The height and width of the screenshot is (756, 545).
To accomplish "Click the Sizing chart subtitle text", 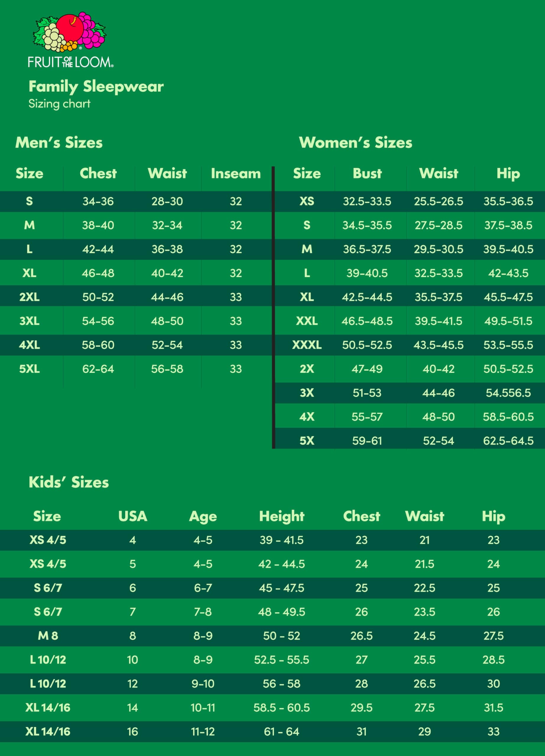I will (x=59, y=104).
